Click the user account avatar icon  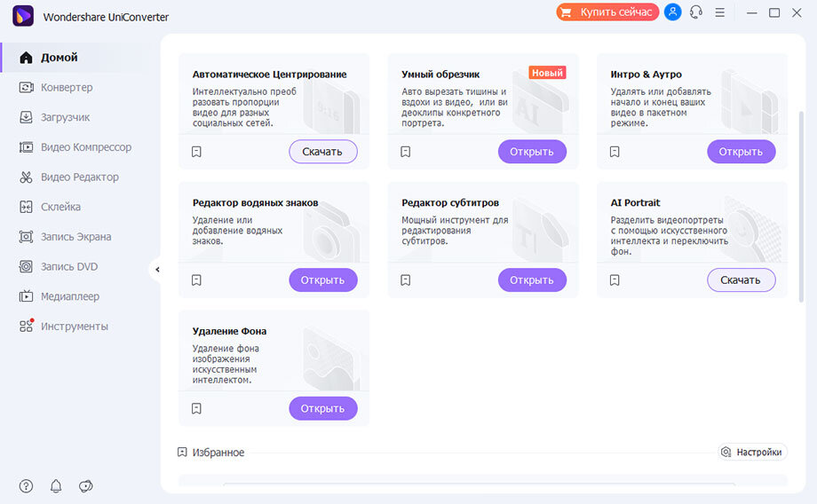pyautogui.click(x=672, y=12)
